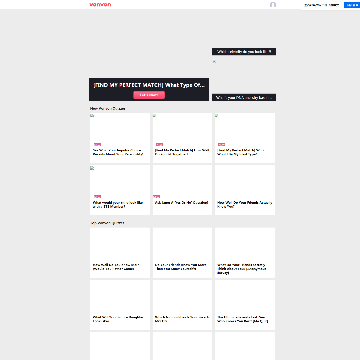Open the upper dark quiz caption on the right
Viewport: 360px width, 360px height.
coord(244,52)
